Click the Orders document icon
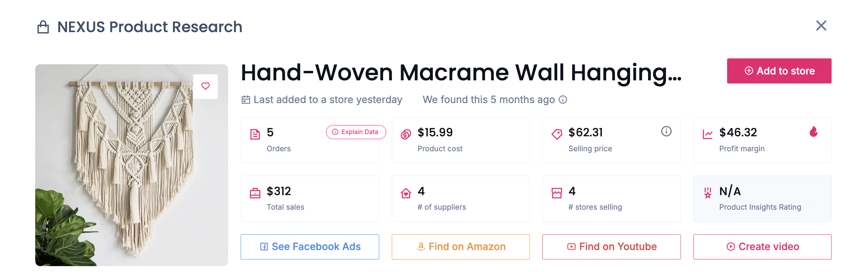Viewport: 868px width, 272px height. pyautogui.click(x=255, y=134)
